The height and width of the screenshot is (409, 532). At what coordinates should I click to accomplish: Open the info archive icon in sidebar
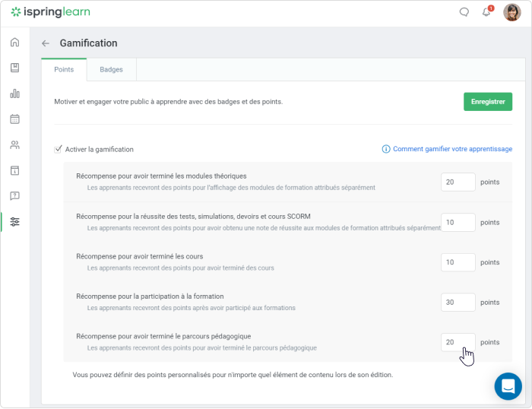pos(14,170)
